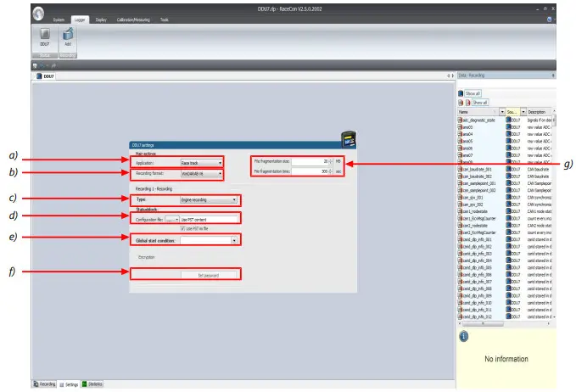Open the RaceCon application orb menu
This screenshot has height=392, width=576.
click(x=38, y=14)
